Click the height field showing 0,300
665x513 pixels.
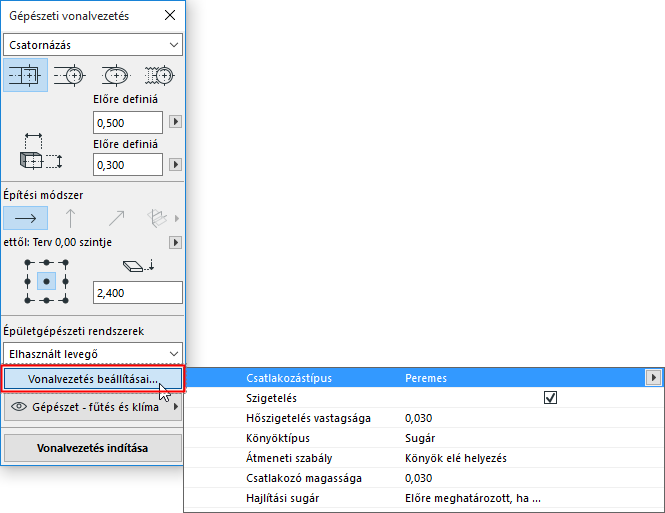tap(128, 164)
